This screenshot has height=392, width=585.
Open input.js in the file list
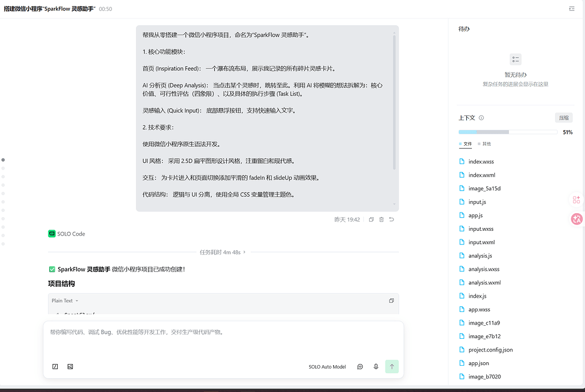[477, 202]
